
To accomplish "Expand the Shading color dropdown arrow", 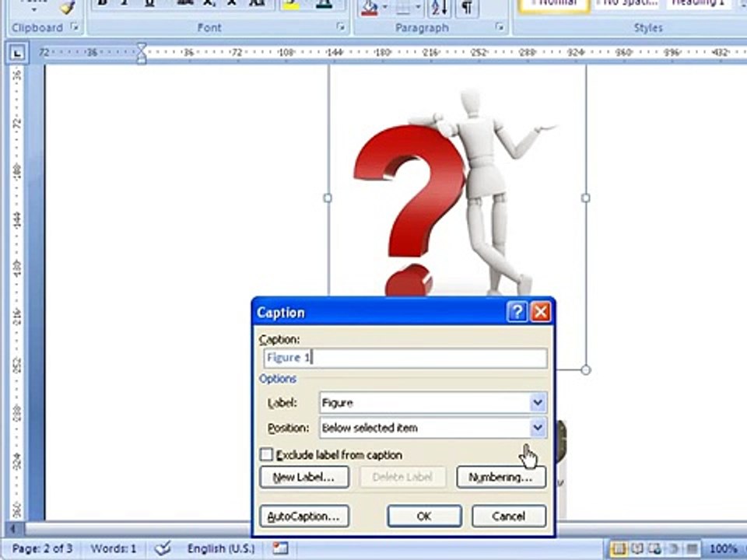I will pos(384,8).
